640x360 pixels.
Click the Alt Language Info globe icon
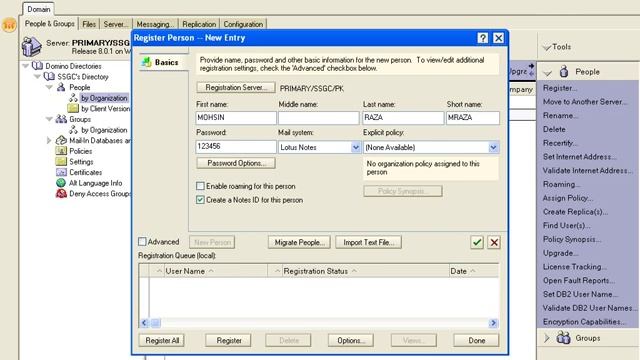(x=61, y=182)
